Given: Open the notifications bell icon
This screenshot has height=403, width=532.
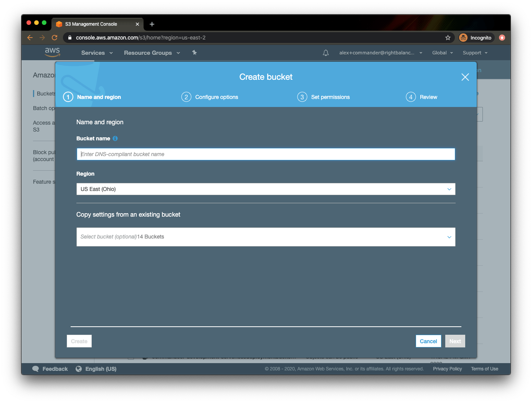Looking at the screenshot, I should [x=325, y=53].
